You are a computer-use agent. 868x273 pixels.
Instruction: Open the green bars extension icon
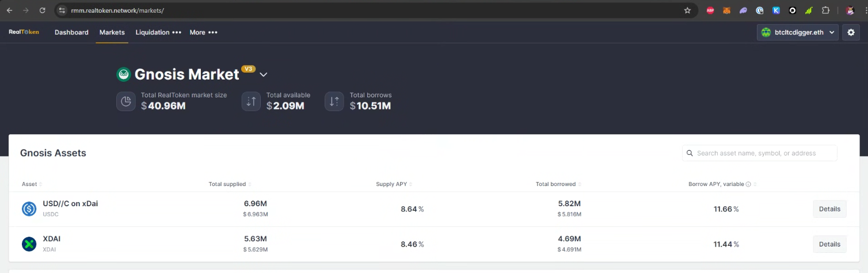click(x=809, y=10)
